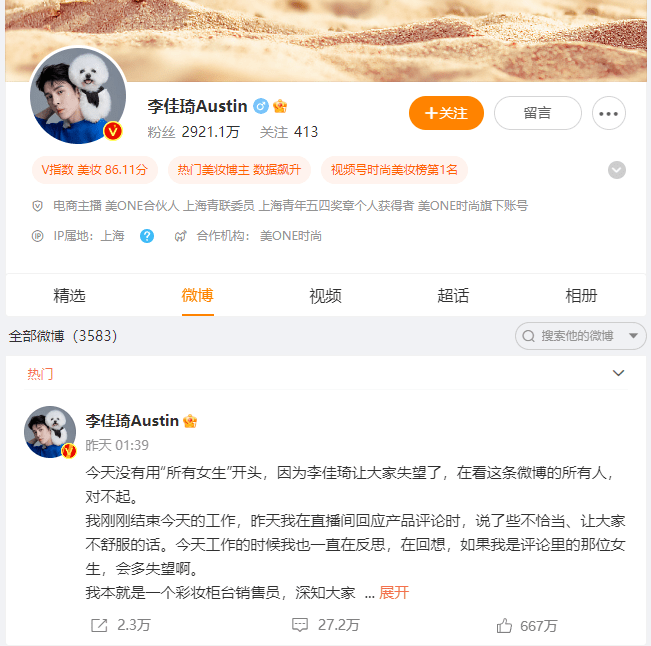
Task: Expand the profile tags with gray chevron circle
Action: [x=617, y=170]
